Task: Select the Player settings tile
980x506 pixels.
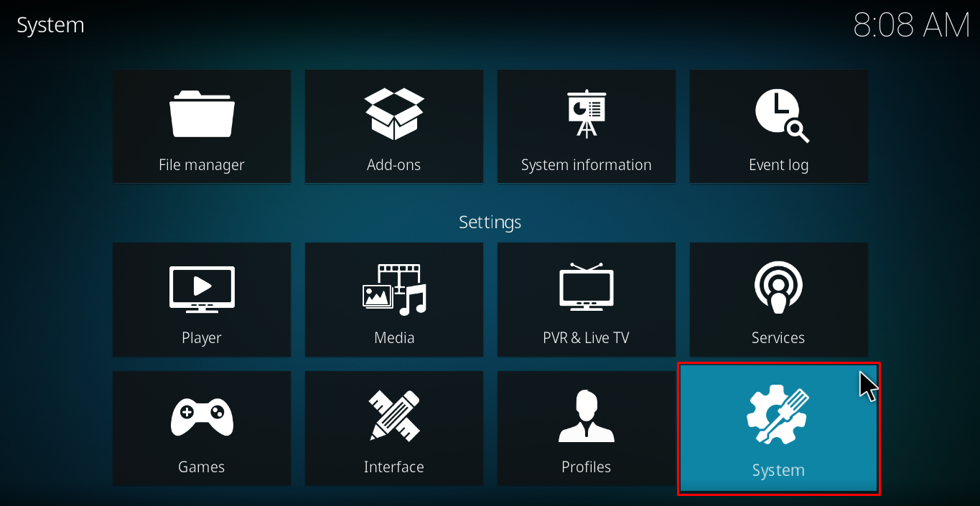Action: [x=202, y=299]
